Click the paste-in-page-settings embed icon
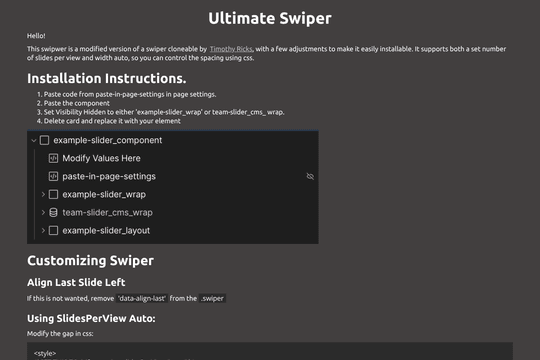 [x=53, y=176]
